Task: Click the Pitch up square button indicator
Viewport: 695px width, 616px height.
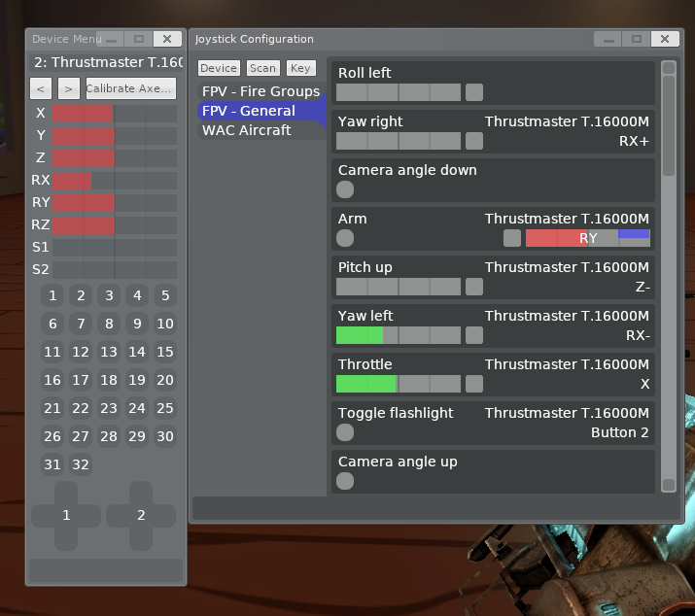Action: (x=474, y=287)
